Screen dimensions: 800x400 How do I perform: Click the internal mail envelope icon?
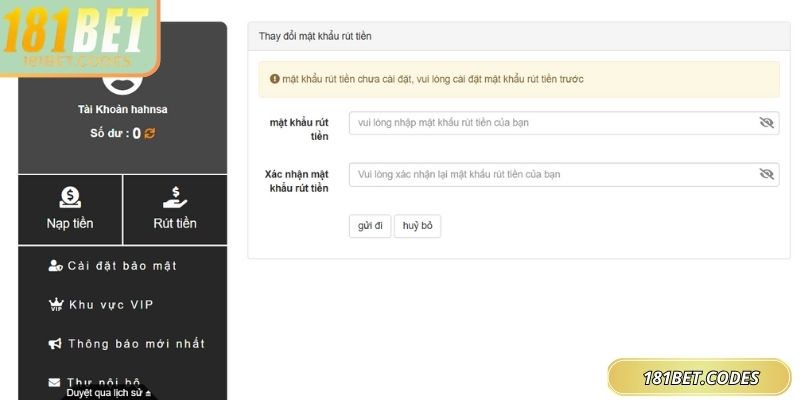54,382
